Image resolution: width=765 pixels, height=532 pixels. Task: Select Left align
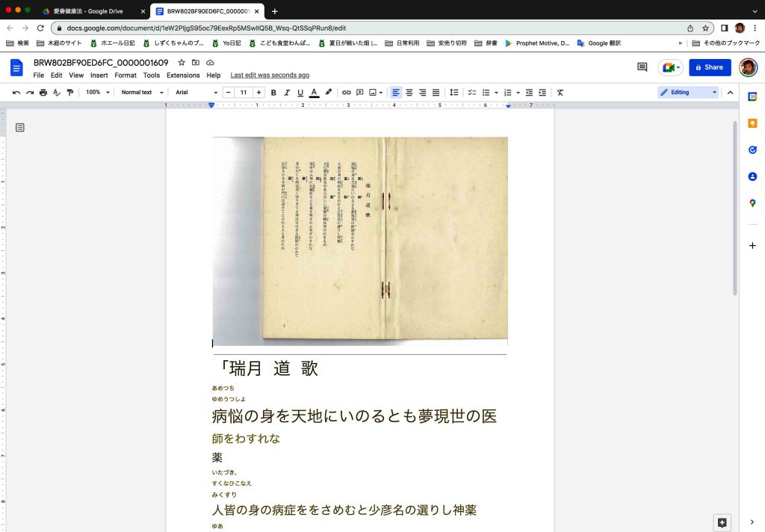(396, 92)
